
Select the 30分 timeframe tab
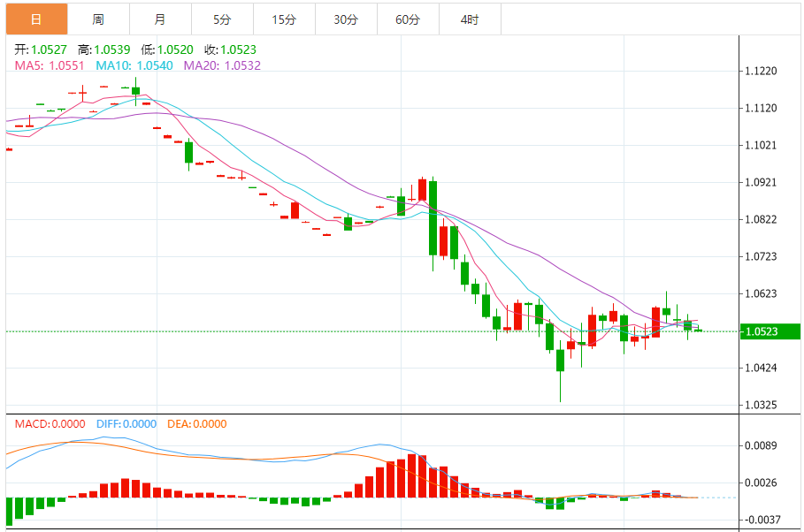point(346,19)
